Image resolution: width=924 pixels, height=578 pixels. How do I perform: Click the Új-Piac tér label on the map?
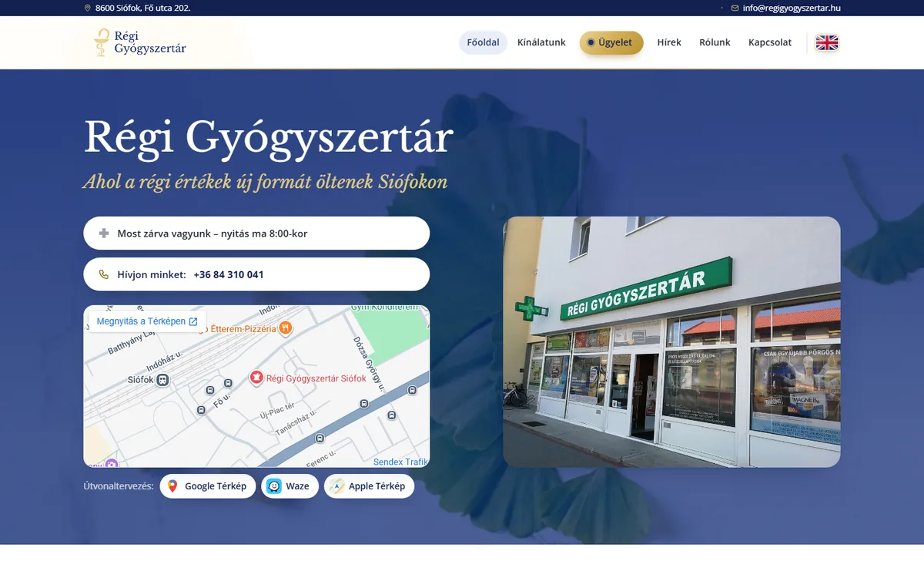coord(278,412)
